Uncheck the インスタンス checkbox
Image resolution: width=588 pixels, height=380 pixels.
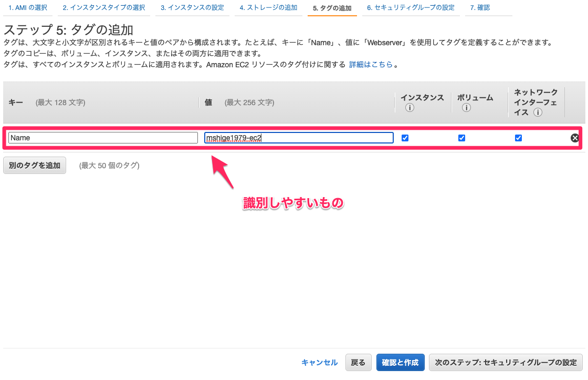pos(405,138)
